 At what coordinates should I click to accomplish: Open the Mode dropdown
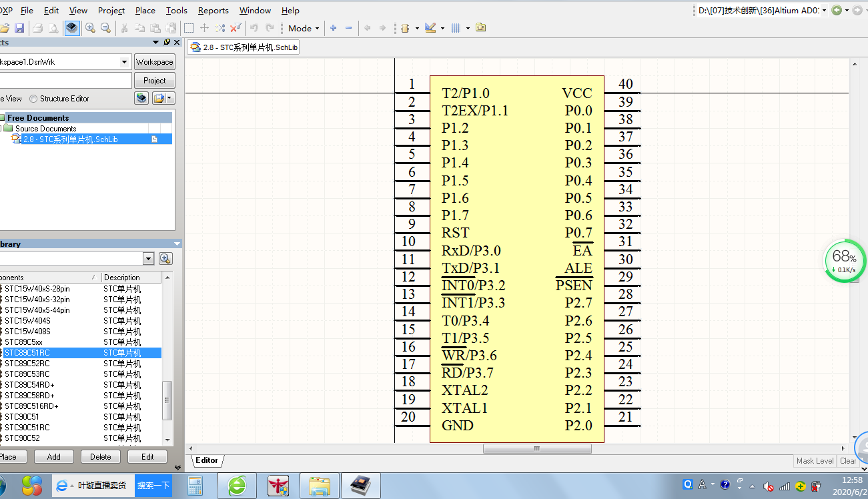point(304,28)
